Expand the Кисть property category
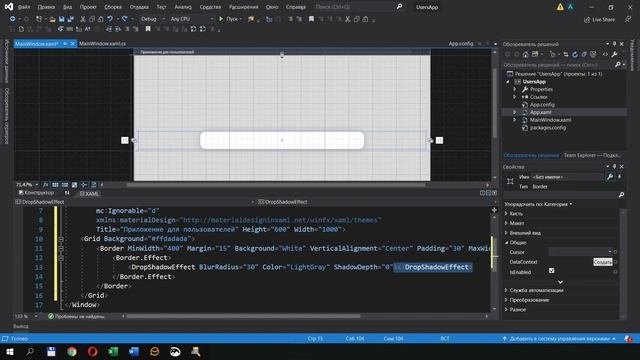The height and width of the screenshot is (360, 640). coord(507,213)
